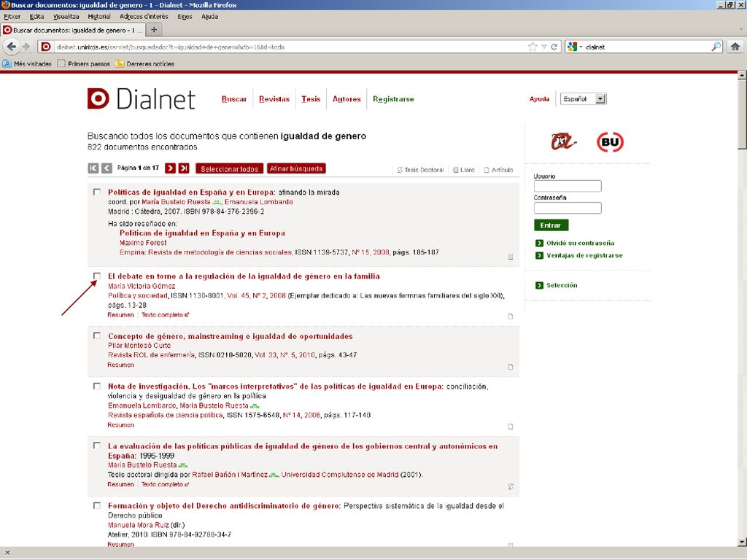Image resolution: width=747 pixels, height=560 pixels.
Task: Reload the page in URL bar
Action: click(554, 47)
